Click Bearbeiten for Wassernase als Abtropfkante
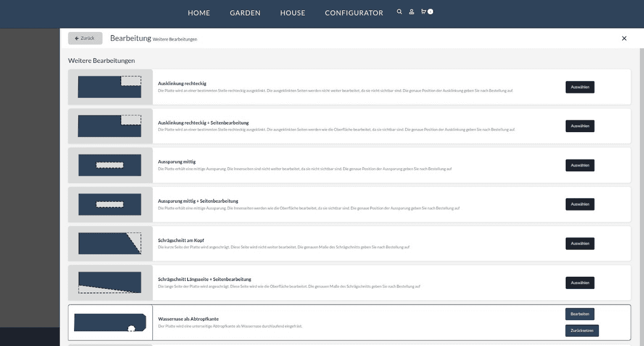This screenshot has height=346, width=644. [x=580, y=314]
